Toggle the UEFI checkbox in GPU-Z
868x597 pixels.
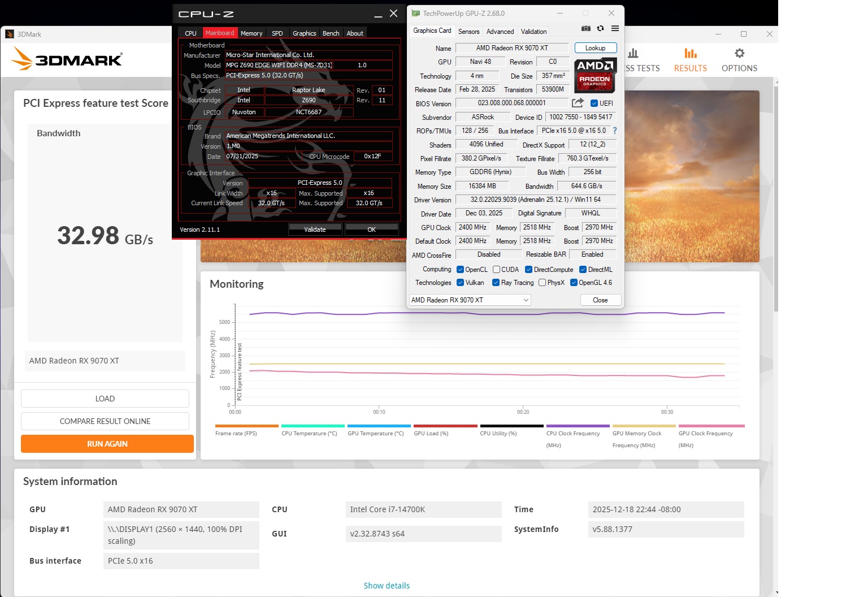tap(594, 103)
